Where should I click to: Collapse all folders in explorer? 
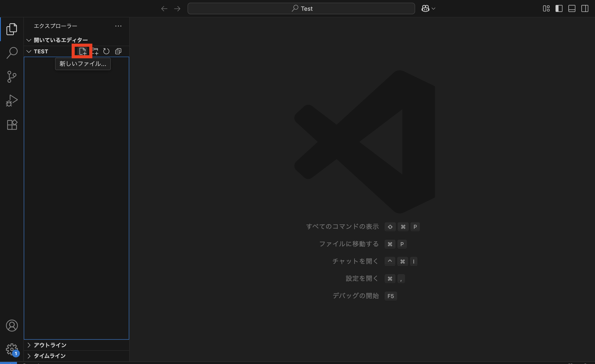click(x=118, y=51)
